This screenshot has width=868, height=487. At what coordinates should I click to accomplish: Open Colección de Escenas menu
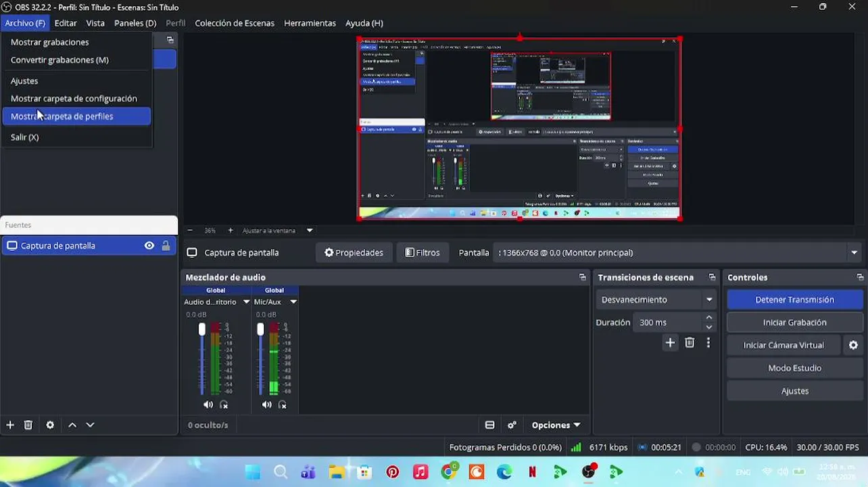235,23
